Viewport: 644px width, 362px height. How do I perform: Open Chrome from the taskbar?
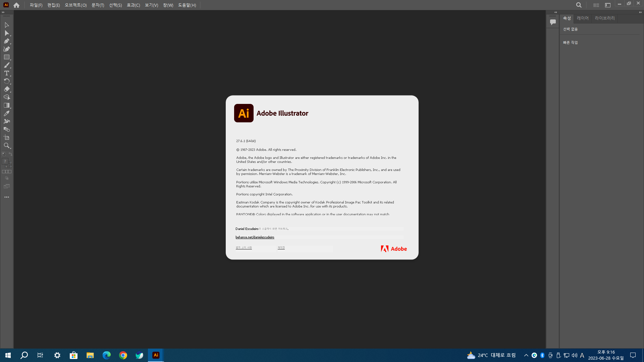coord(123,355)
